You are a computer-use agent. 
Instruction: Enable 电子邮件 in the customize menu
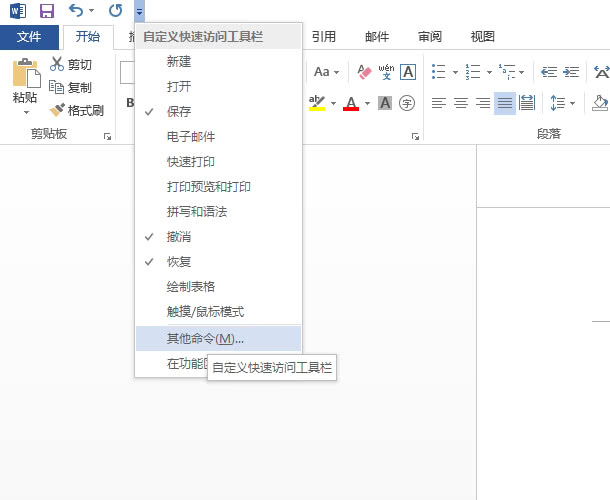pyautogui.click(x=218, y=137)
